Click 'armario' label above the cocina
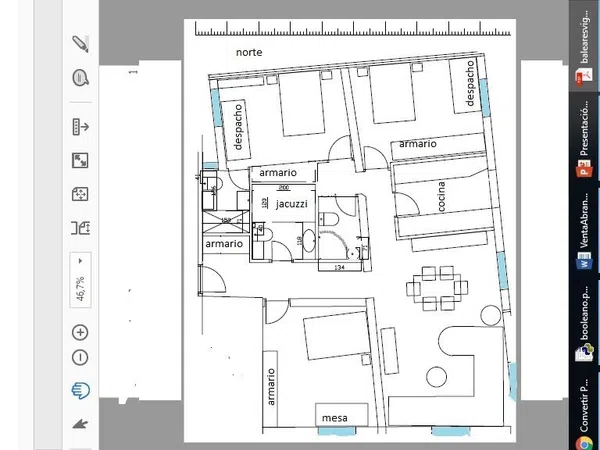 click(x=417, y=144)
